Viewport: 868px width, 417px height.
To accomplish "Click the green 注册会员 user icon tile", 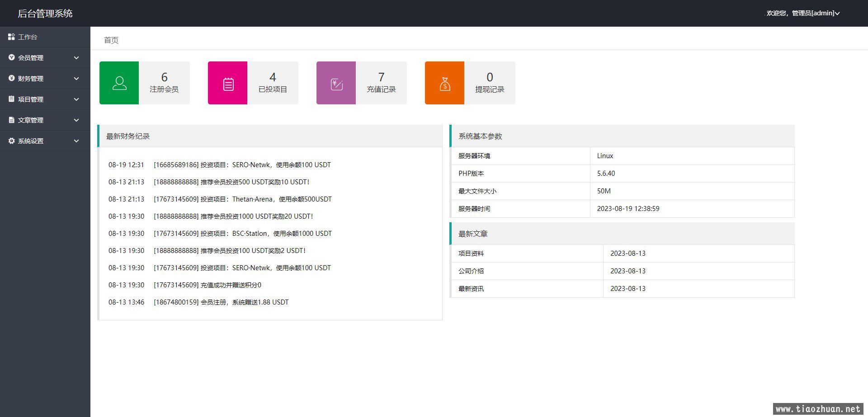I will [x=119, y=83].
